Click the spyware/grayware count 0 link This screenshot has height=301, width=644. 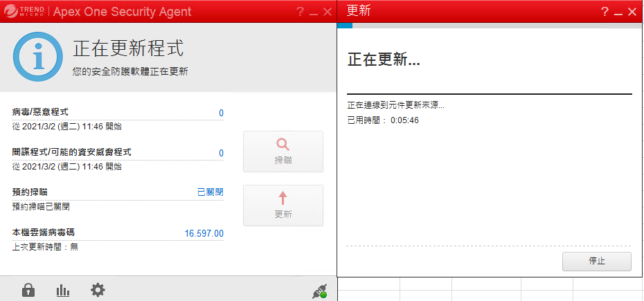(221, 153)
